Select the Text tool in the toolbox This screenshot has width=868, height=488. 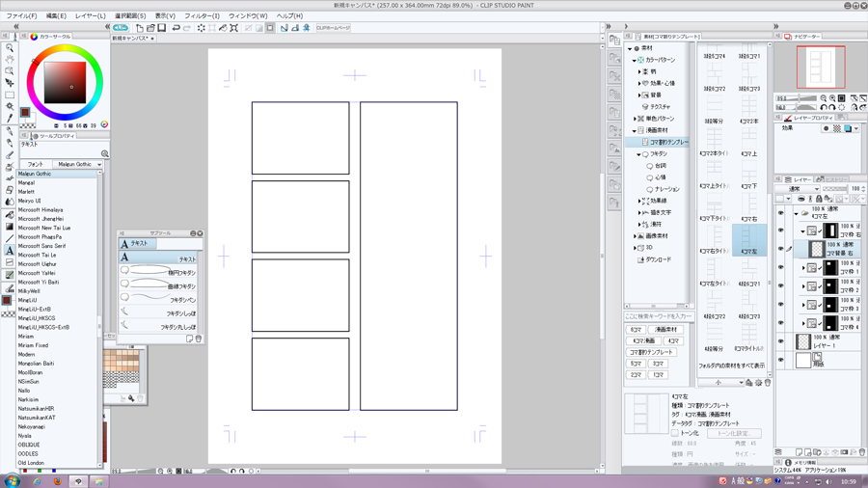click(x=10, y=250)
